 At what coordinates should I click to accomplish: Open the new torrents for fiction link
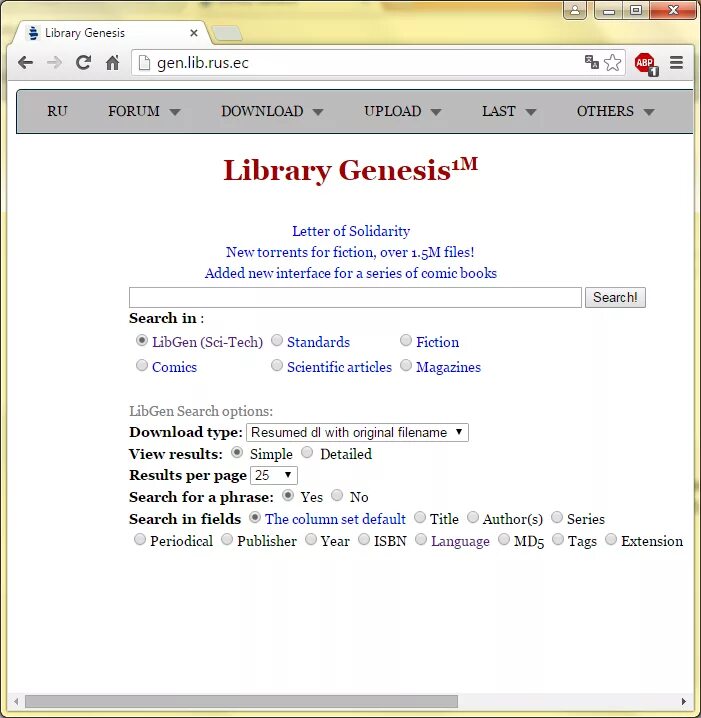[350, 252]
